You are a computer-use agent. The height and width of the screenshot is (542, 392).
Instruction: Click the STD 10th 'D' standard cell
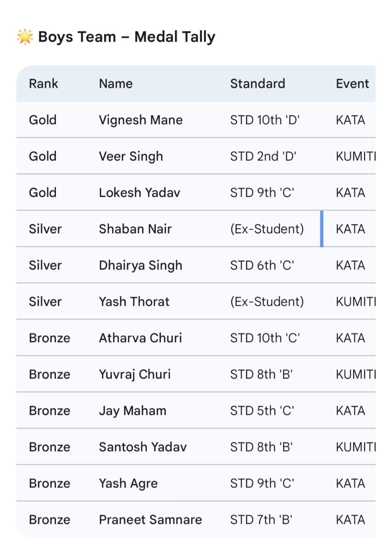[265, 120]
